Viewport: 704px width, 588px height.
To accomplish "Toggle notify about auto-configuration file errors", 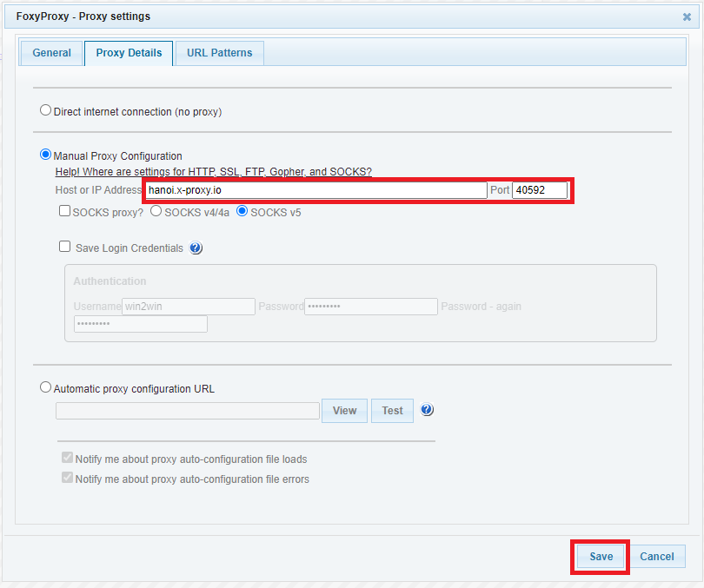I will coord(67,477).
